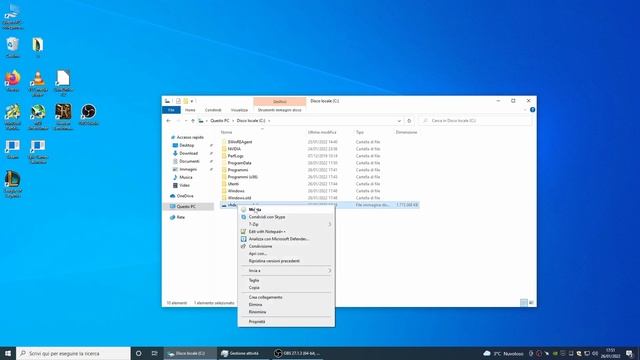
Task: Open Download in the navigation pane
Action: click(188, 153)
